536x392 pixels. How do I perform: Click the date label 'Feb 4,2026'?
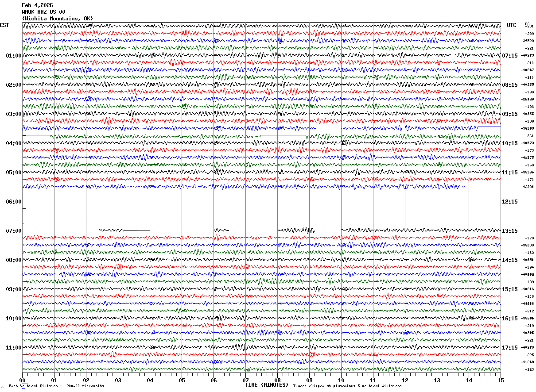pyautogui.click(x=37, y=5)
